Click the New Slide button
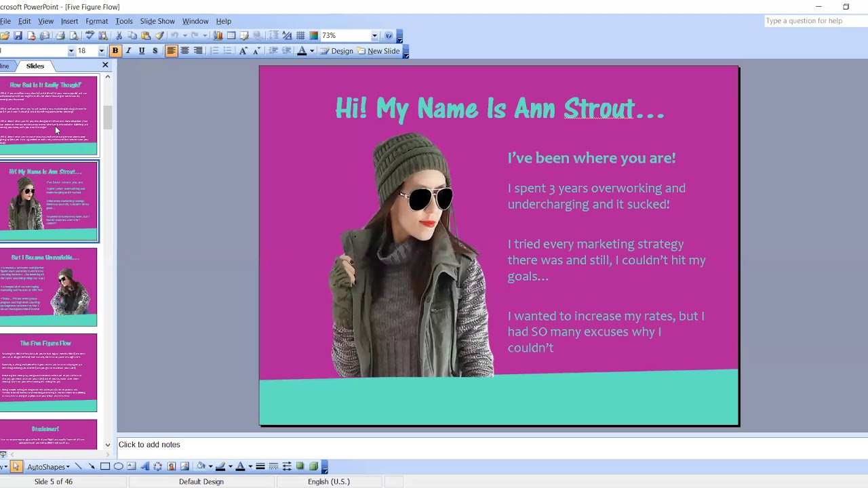This screenshot has height=488, width=868. coord(378,51)
